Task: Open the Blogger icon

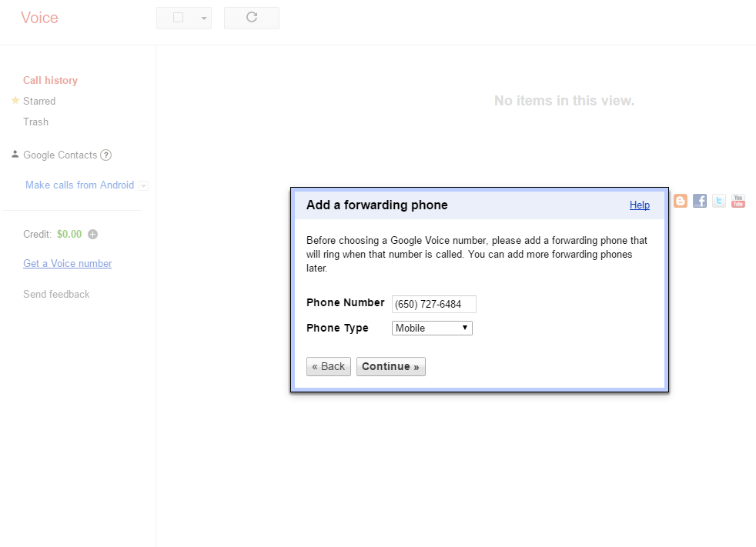Action: (681, 201)
